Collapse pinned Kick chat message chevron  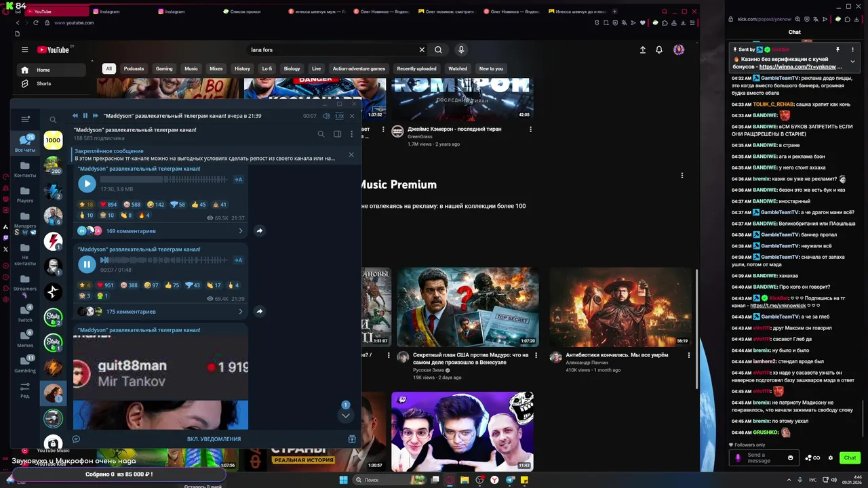tap(852, 62)
